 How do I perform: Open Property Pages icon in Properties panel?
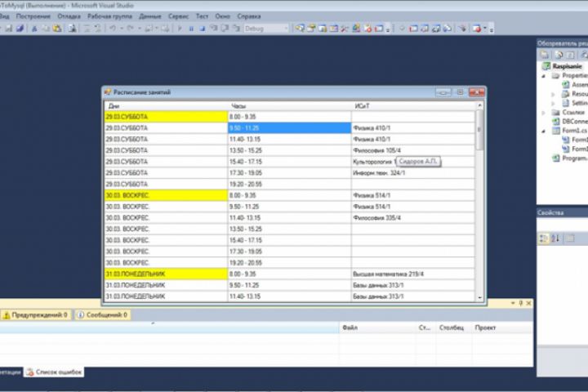[570, 238]
